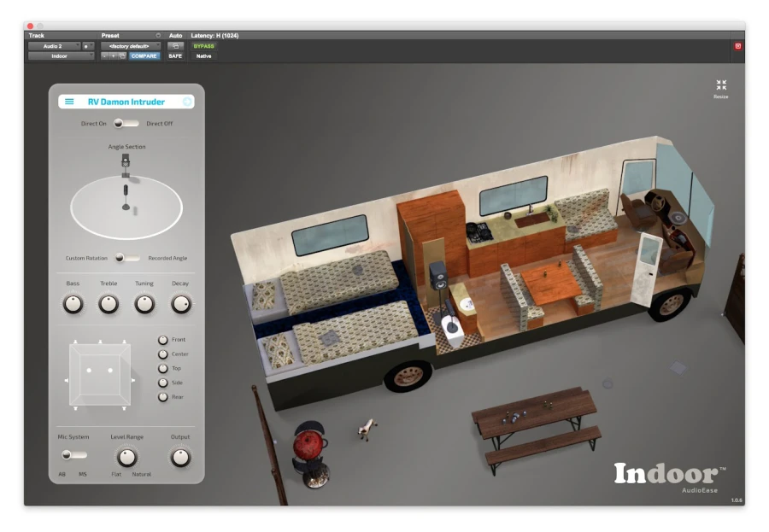Image resolution: width=769 pixels, height=532 pixels.
Task: Click the speaker on the stand inside the RV
Action: pos(438,276)
